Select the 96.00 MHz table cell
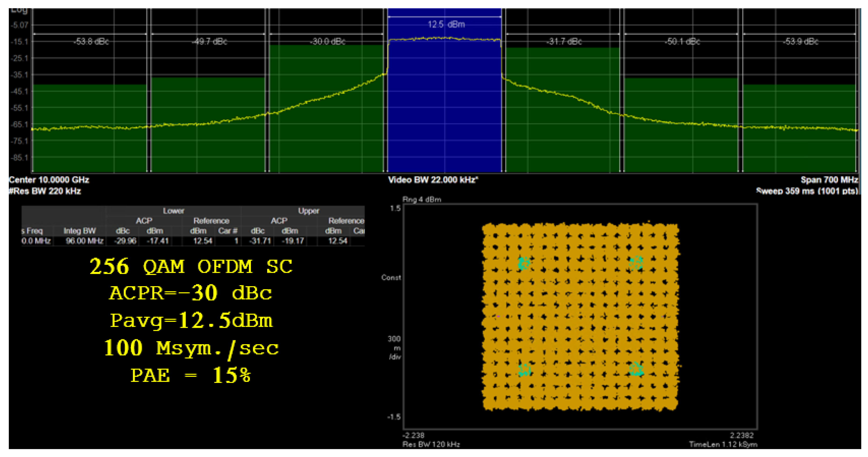The height and width of the screenshot is (457, 868). click(84, 241)
